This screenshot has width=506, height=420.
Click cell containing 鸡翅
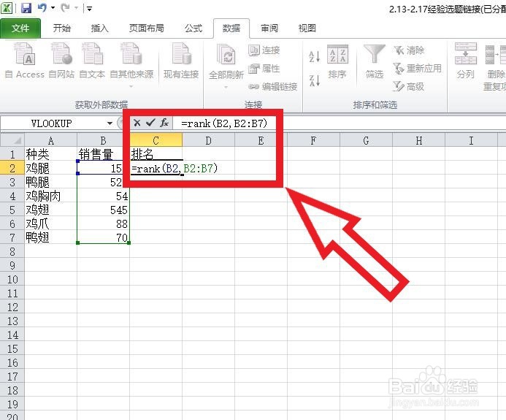50,210
